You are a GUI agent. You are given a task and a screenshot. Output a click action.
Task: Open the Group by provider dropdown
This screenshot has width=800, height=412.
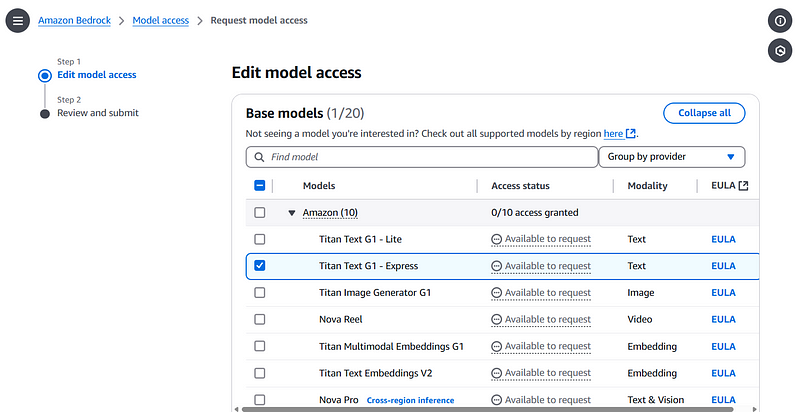point(671,157)
